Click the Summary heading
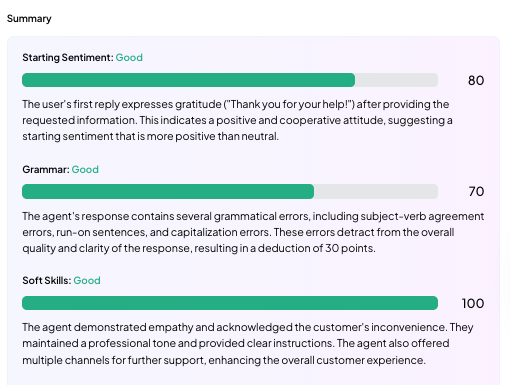 pyautogui.click(x=29, y=19)
